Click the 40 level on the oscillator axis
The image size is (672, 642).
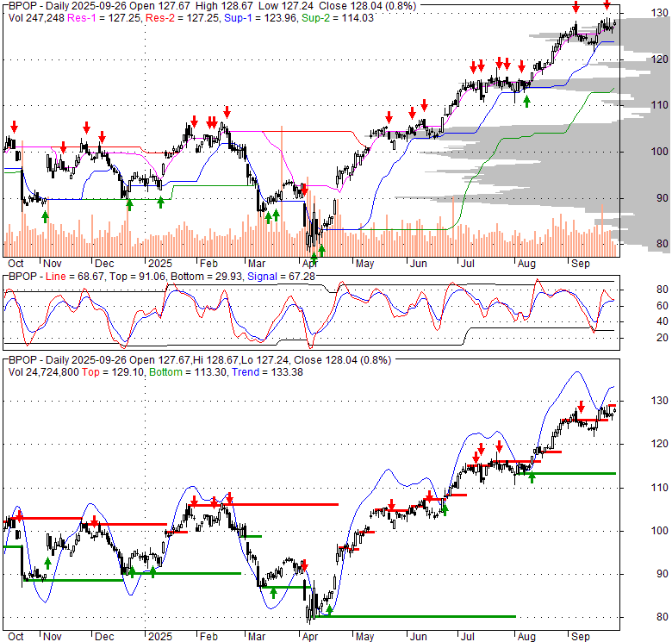663,321
